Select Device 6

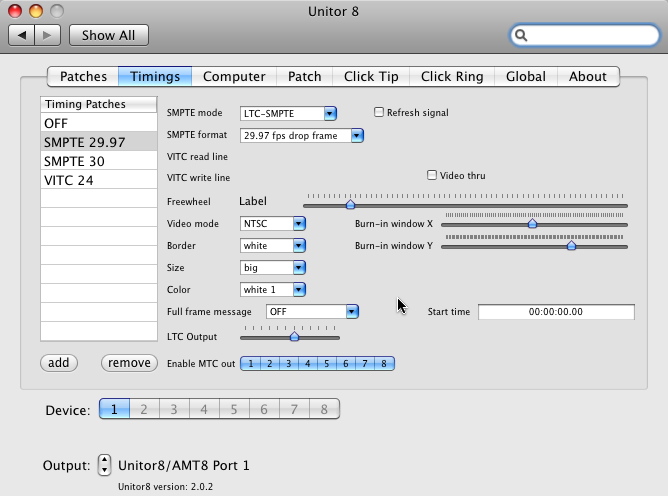coord(264,409)
